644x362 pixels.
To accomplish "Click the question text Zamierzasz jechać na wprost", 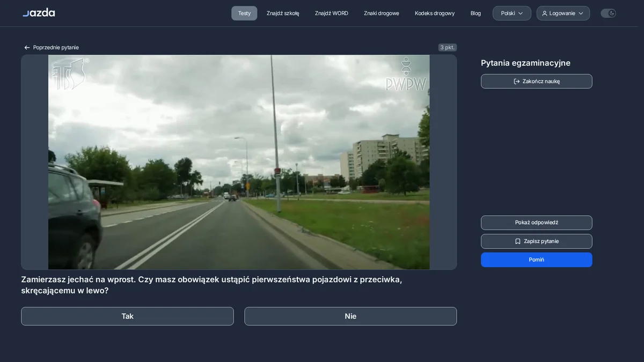I will pyautogui.click(x=211, y=285).
